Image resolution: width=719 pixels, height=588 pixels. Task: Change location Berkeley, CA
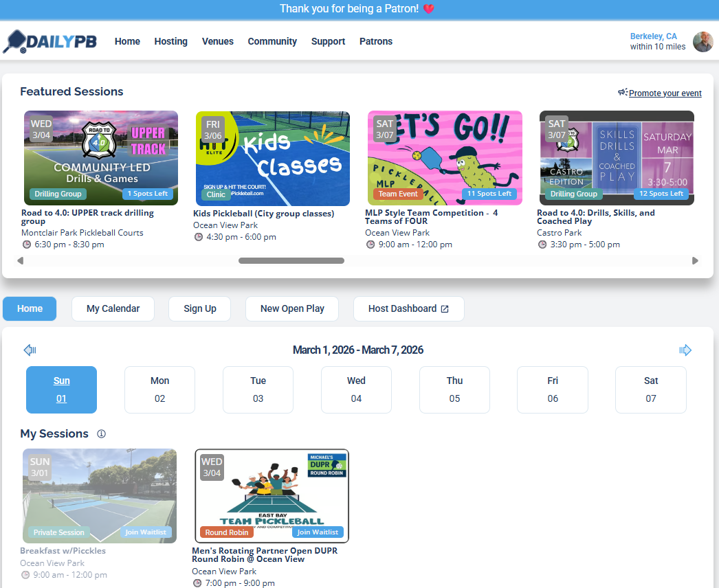pyautogui.click(x=654, y=36)
